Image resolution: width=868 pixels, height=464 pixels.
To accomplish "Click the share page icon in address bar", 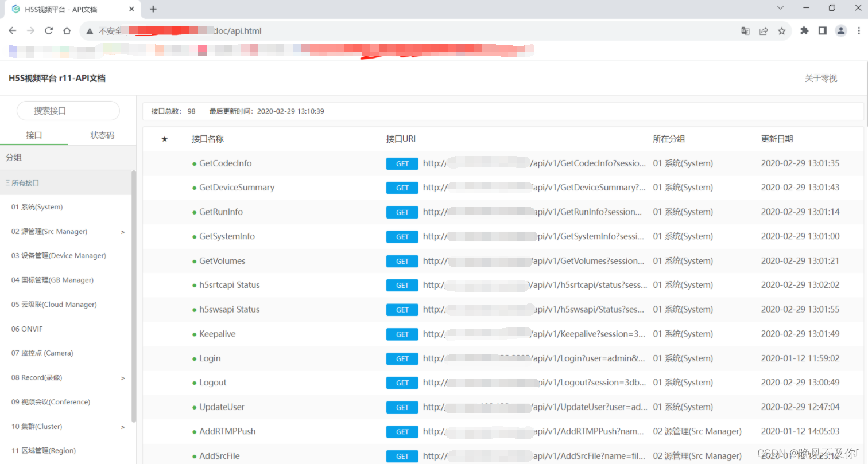I will coord(764,31).
